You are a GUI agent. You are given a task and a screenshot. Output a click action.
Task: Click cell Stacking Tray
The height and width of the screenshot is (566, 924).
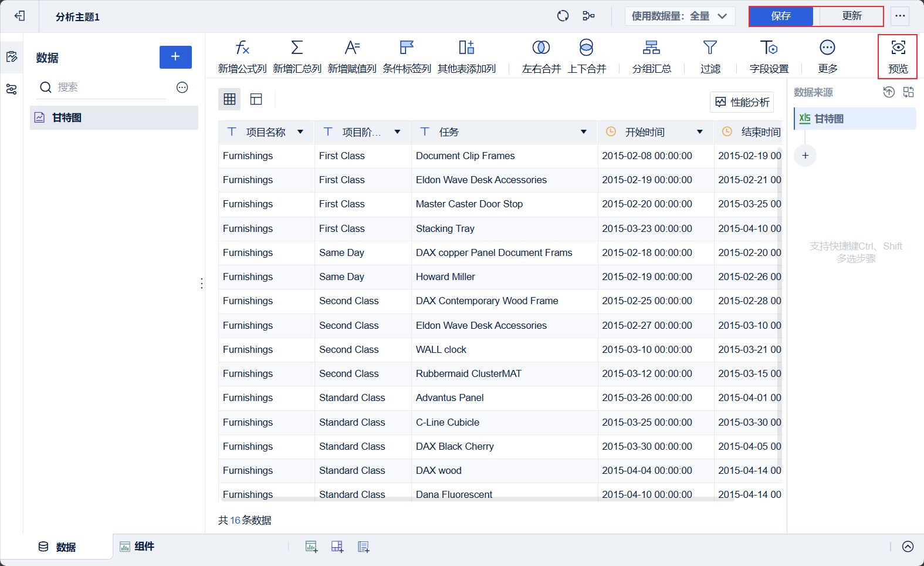click(505, 229)
